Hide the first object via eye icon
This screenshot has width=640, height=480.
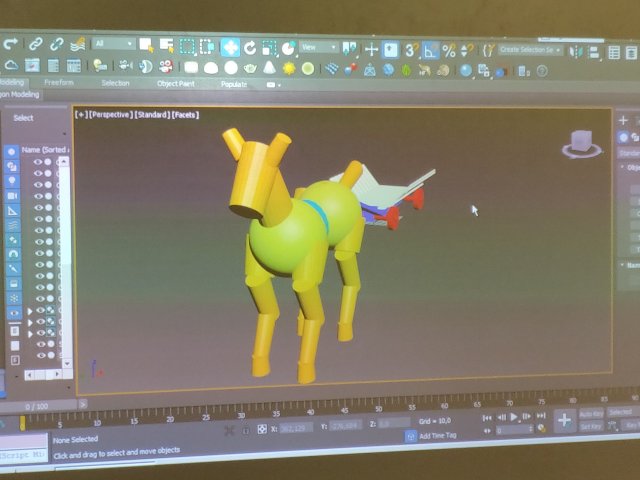38,160
